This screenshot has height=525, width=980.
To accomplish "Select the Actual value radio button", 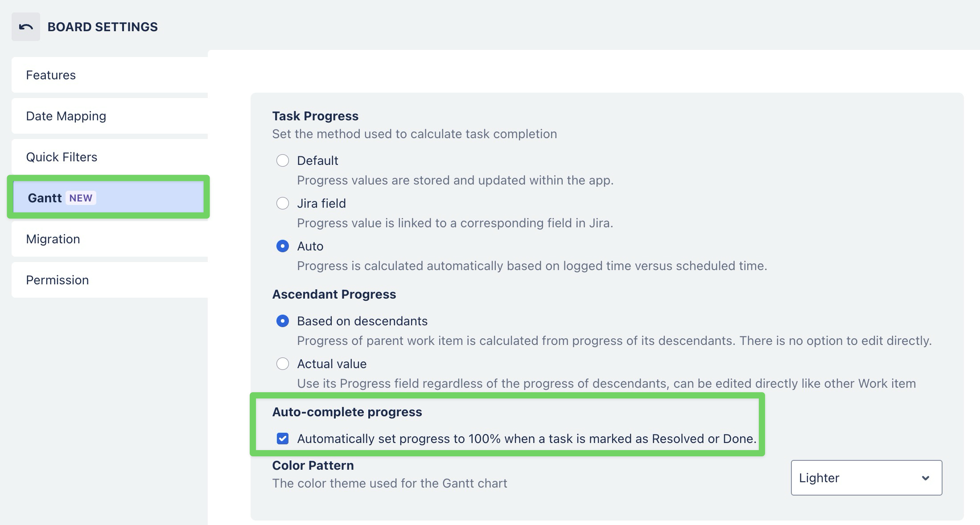I will (283, 364).
